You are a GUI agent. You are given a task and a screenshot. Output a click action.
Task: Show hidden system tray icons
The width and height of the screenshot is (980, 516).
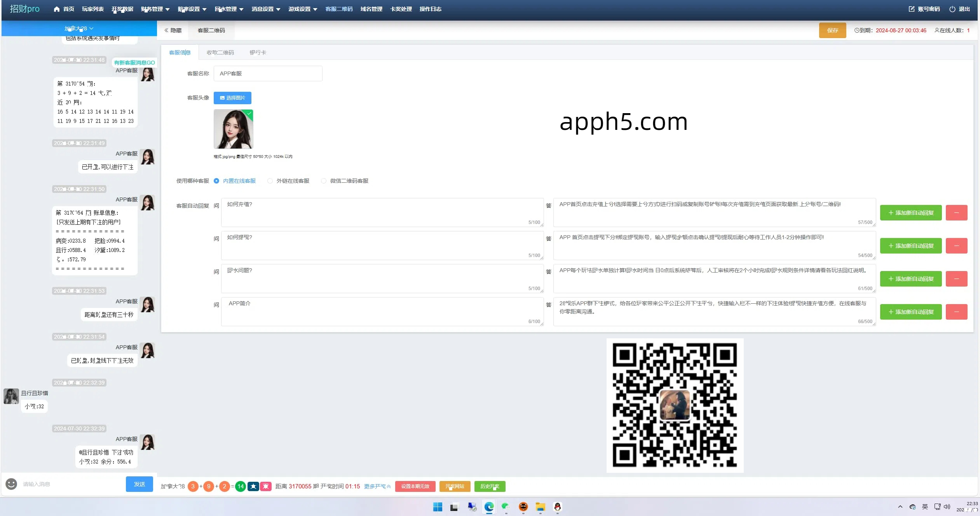click(x=900, y=507)
